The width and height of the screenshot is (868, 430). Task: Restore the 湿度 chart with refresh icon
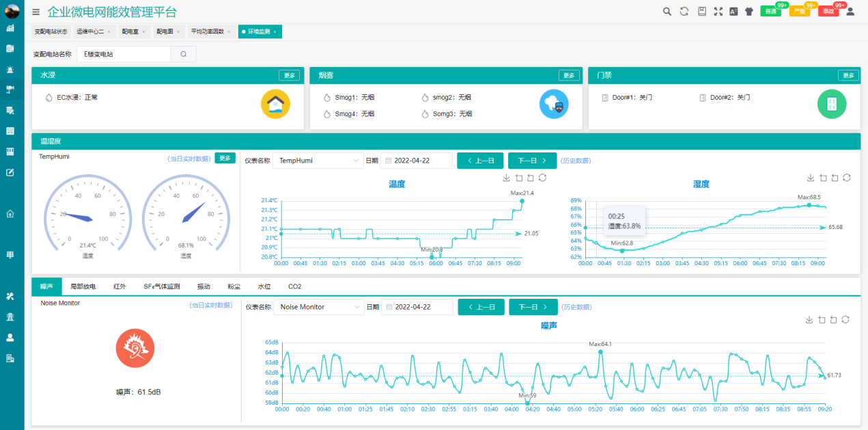tap(847, 178)
